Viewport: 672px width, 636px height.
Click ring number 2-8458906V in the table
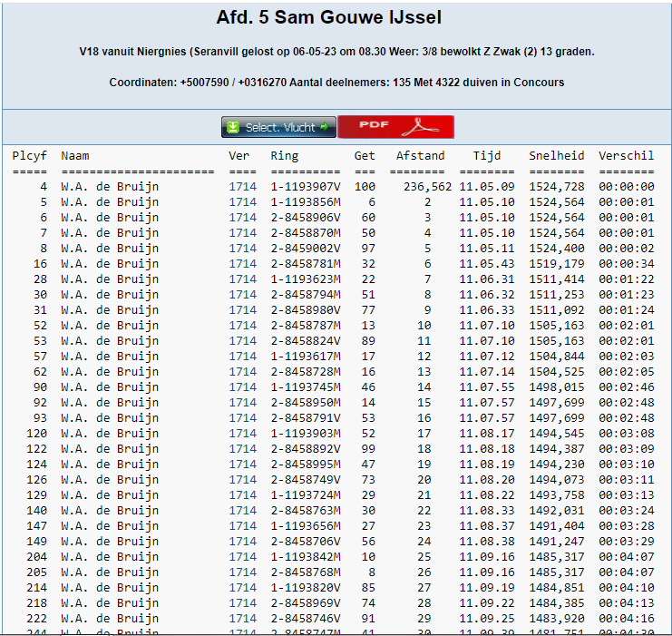[306, 218]
